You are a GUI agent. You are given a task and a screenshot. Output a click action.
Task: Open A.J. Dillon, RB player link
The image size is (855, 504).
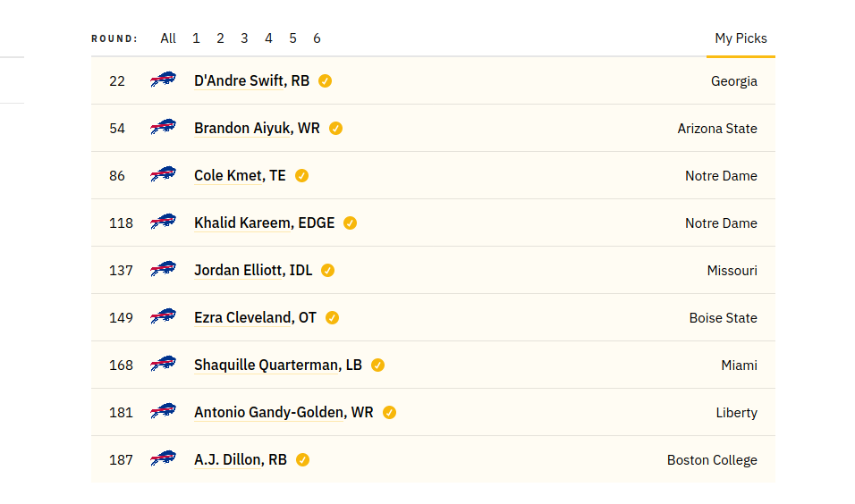[x=241, y=460]
